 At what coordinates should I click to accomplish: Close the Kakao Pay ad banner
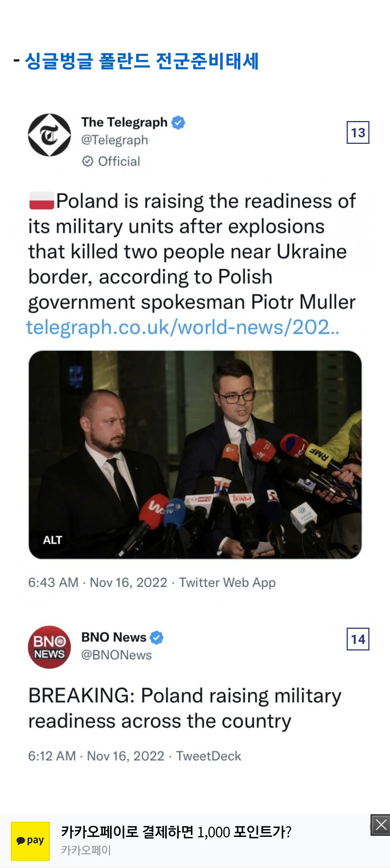coord(381,825)
